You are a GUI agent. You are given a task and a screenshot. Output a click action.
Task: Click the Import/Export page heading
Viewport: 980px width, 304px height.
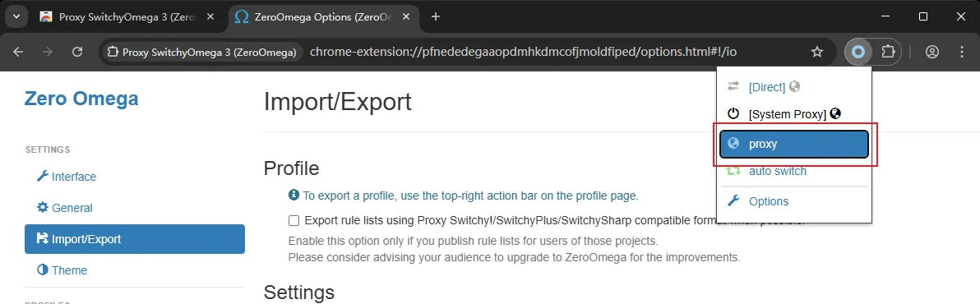pyautogui.click(x=338, y=102)
